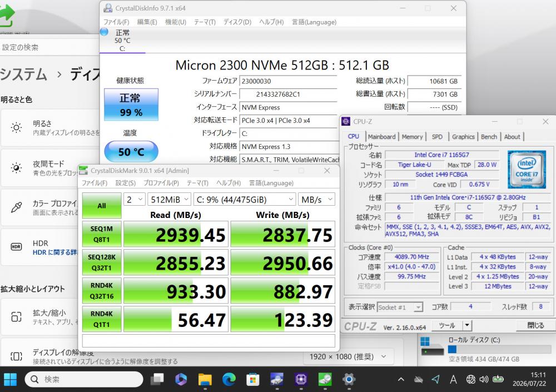556x392 pixels.
Task: Open the Settings gear on the taskbar
Action: (x=349, y=379)
